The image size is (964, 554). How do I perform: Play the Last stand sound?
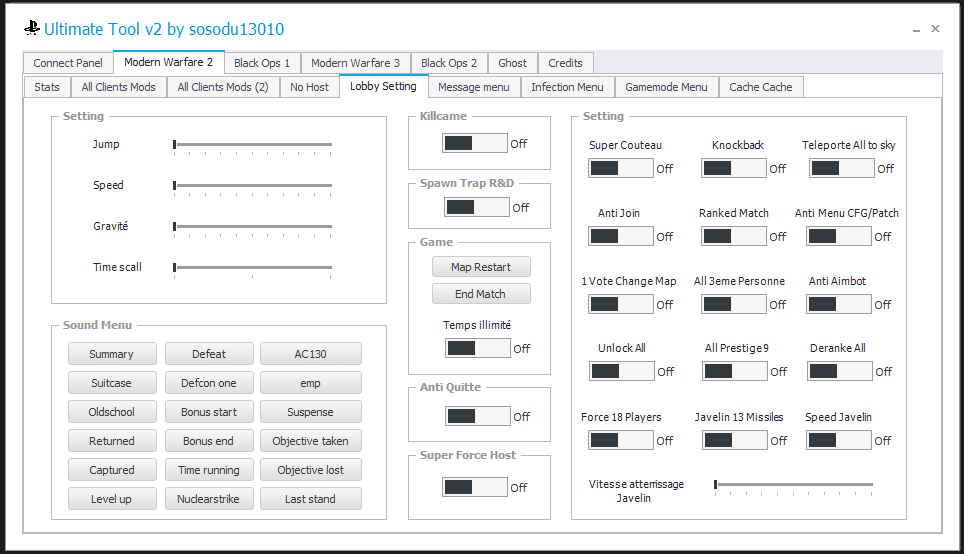310,498
